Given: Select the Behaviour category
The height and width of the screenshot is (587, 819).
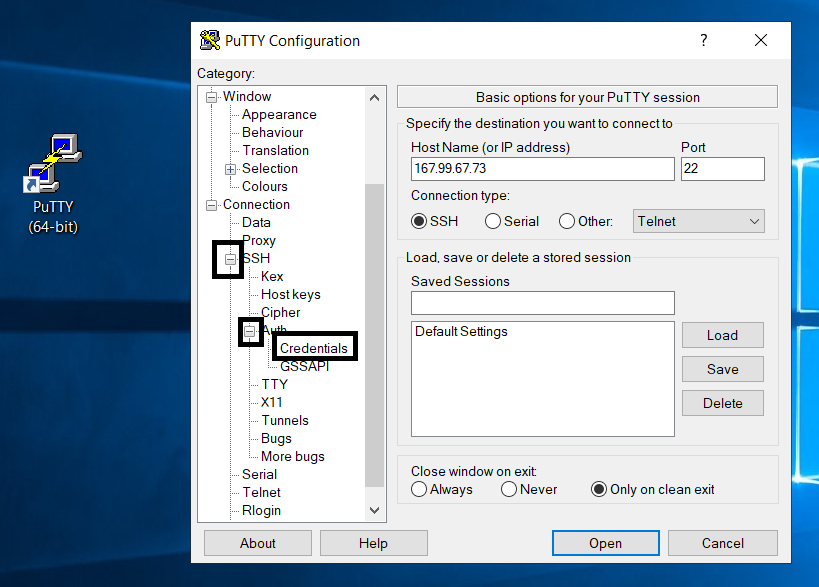Looking at the screenshot, I should (x=272, y=133).
